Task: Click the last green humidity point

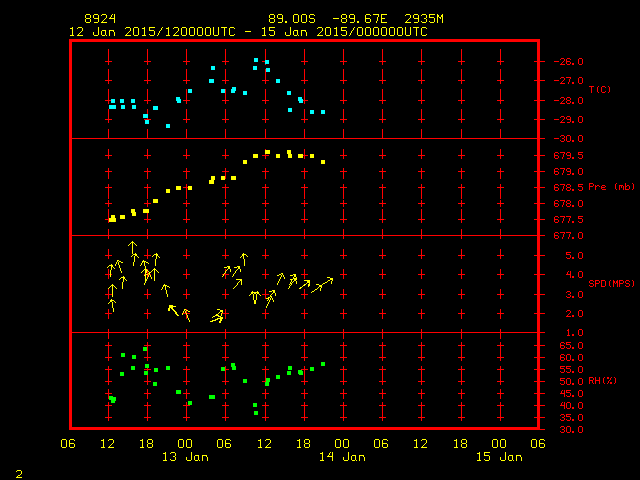Action: pos(323,364)
